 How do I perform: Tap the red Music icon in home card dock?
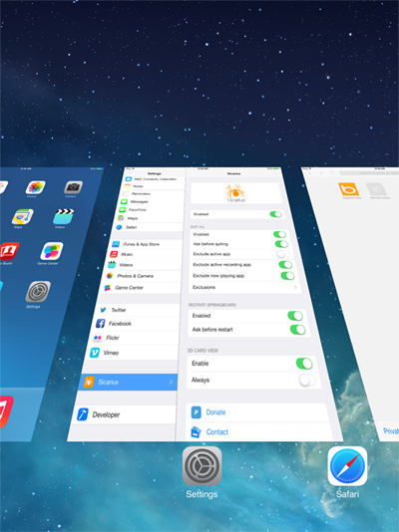[x=6, y=411]
